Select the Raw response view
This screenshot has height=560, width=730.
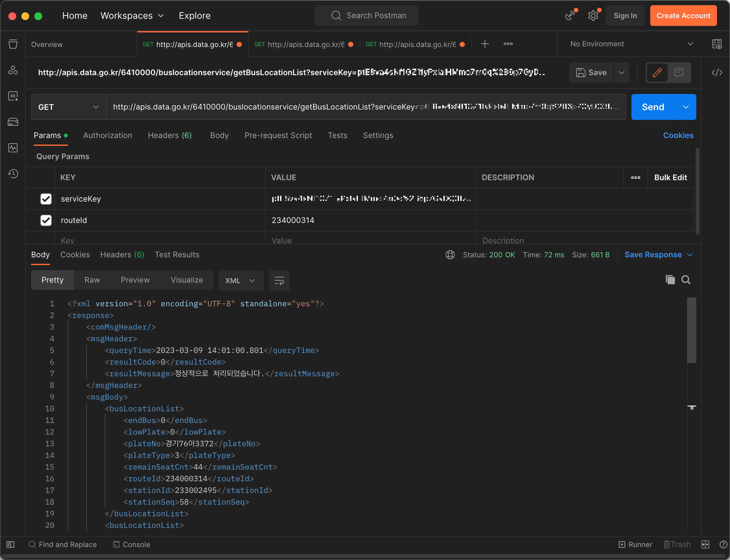tap(92, 280)
